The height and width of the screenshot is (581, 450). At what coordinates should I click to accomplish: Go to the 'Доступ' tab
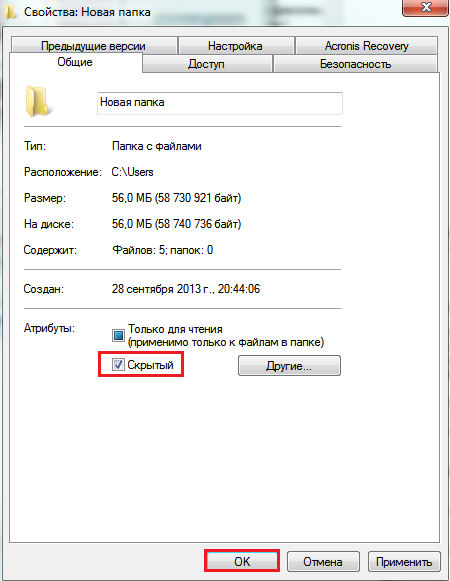pos(207,63)
